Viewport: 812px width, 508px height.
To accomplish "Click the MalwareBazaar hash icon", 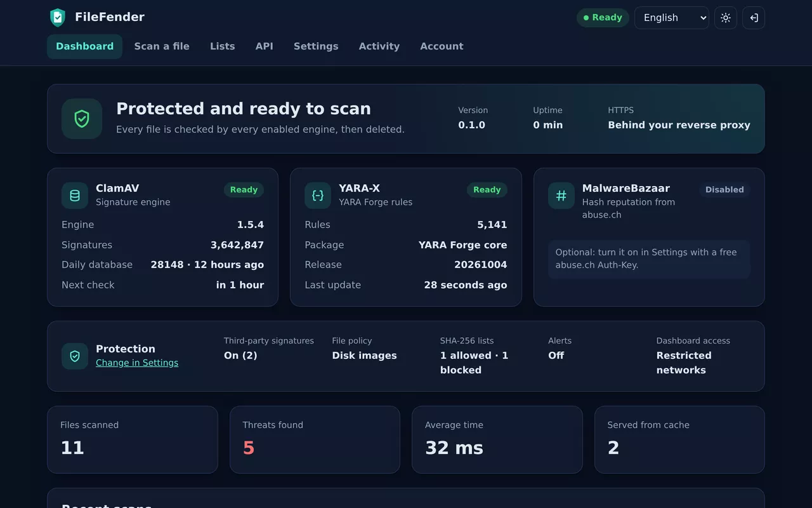I will point(561,196).
